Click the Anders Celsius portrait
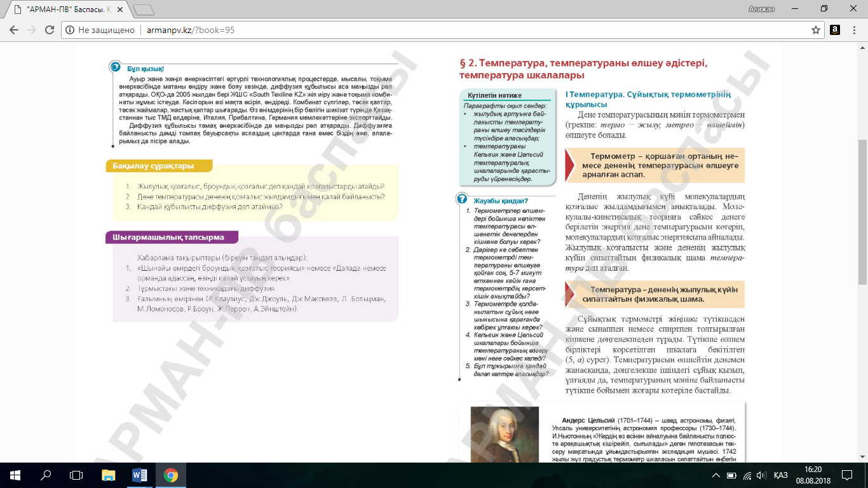Screen dimensions: 868x488 (x=505, y=435)
